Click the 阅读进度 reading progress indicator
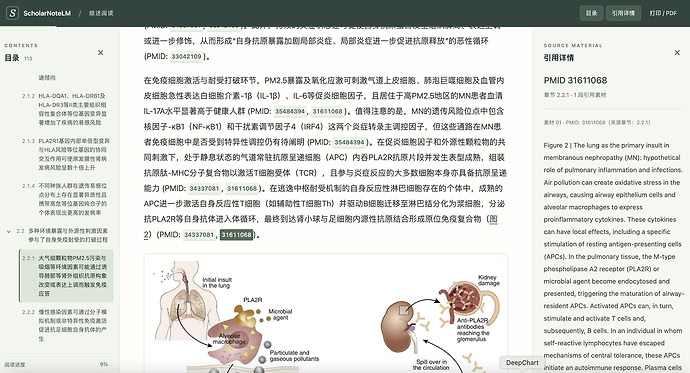 pyautogui.click(x=15, y=364)
